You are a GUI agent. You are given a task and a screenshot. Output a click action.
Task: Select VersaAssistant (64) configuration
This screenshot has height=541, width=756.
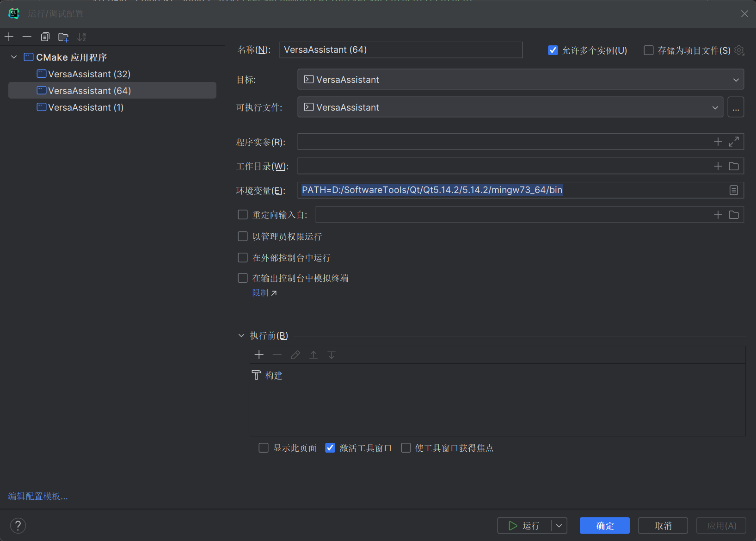(x=112, y=91)
